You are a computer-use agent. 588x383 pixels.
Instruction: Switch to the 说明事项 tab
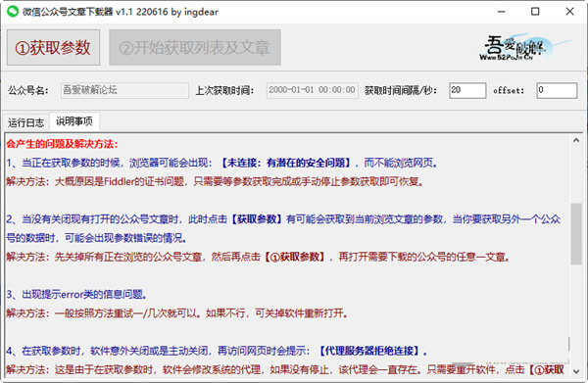pos(74,121)
